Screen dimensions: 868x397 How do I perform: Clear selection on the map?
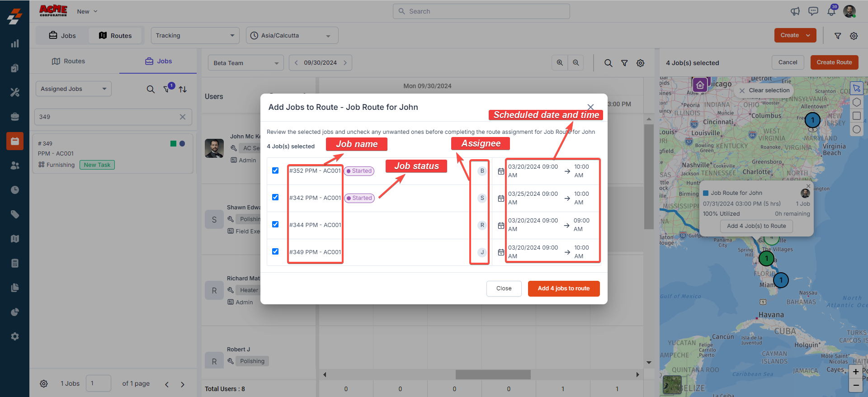tap(764, 90)
